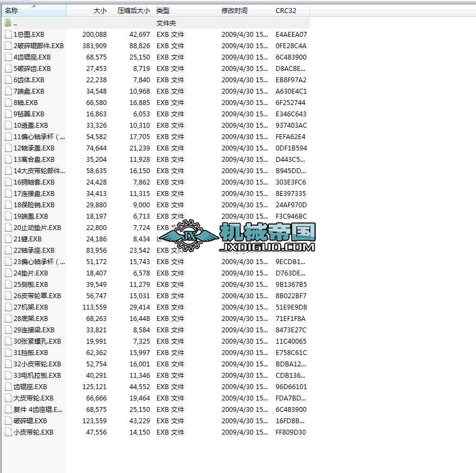Select the file icon of 9毡圈.EXB
Screen dimensions: 476x473
pyautogui.click(x=8, y=114)
